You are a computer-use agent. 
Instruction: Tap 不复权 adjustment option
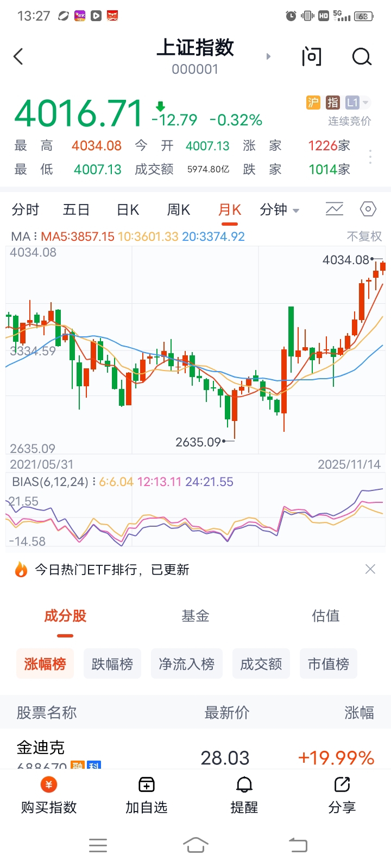[364, 237]
